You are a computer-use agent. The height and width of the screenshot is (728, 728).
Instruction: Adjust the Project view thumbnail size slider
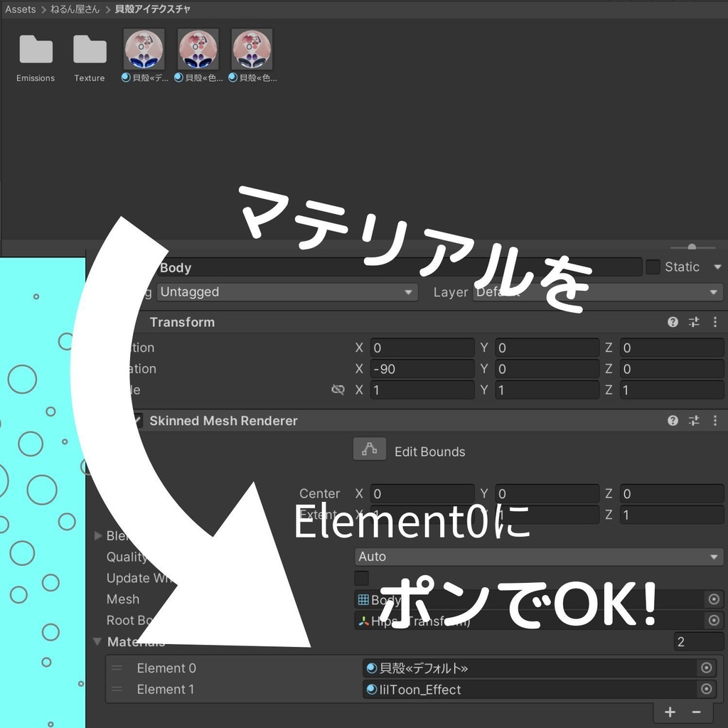[691, 248]
